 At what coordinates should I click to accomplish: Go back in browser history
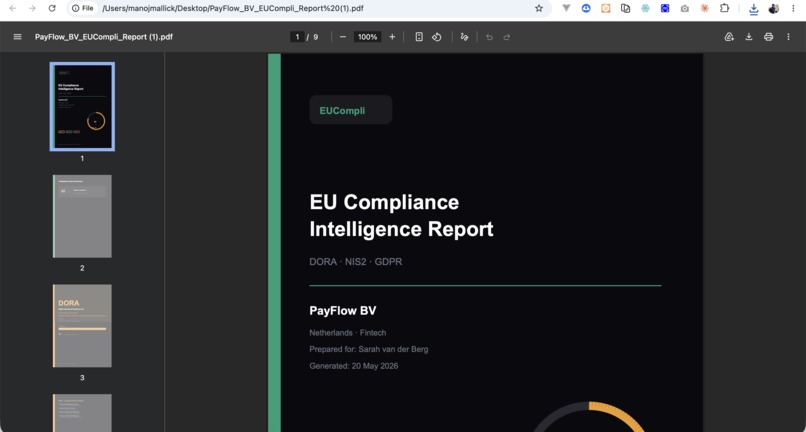(x=13, y=8)
